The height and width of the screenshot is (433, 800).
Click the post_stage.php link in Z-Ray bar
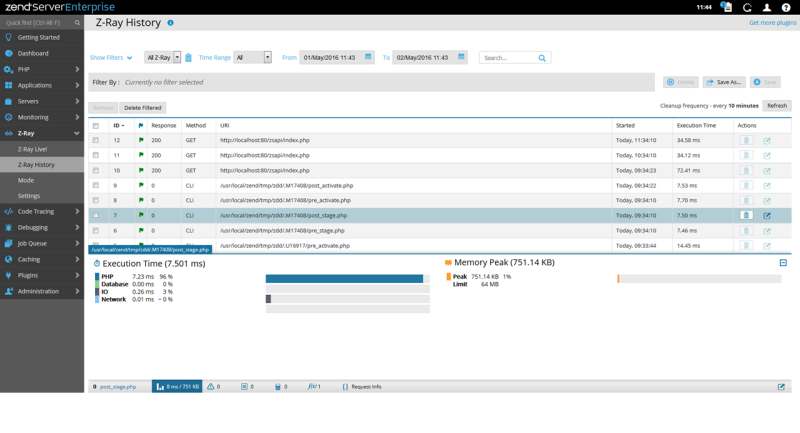tap(118, 387)
